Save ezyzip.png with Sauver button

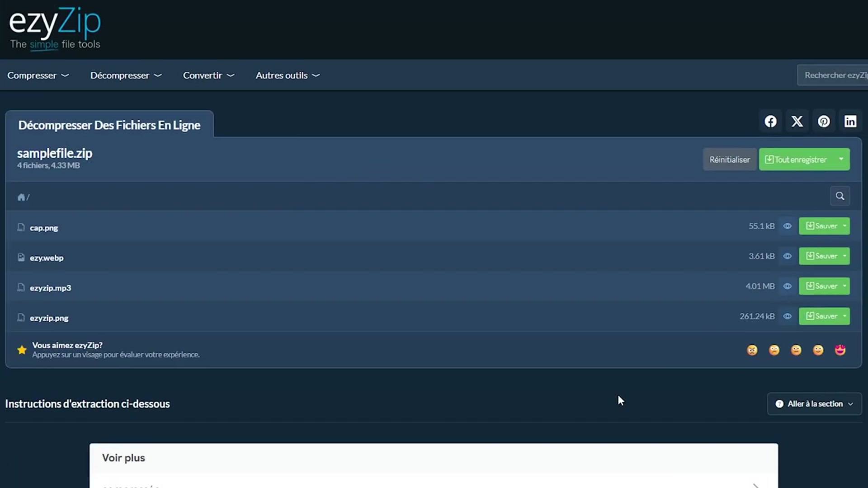(x=820, y=316)
